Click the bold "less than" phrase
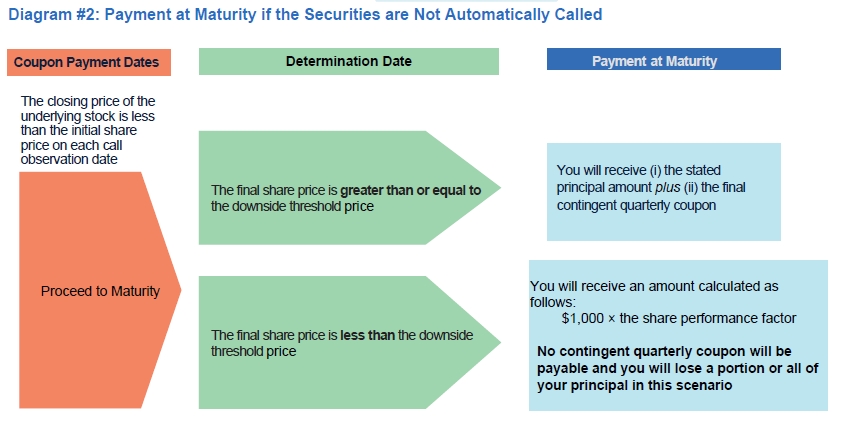Screen dimensions: 845x424 click(367, 336)
